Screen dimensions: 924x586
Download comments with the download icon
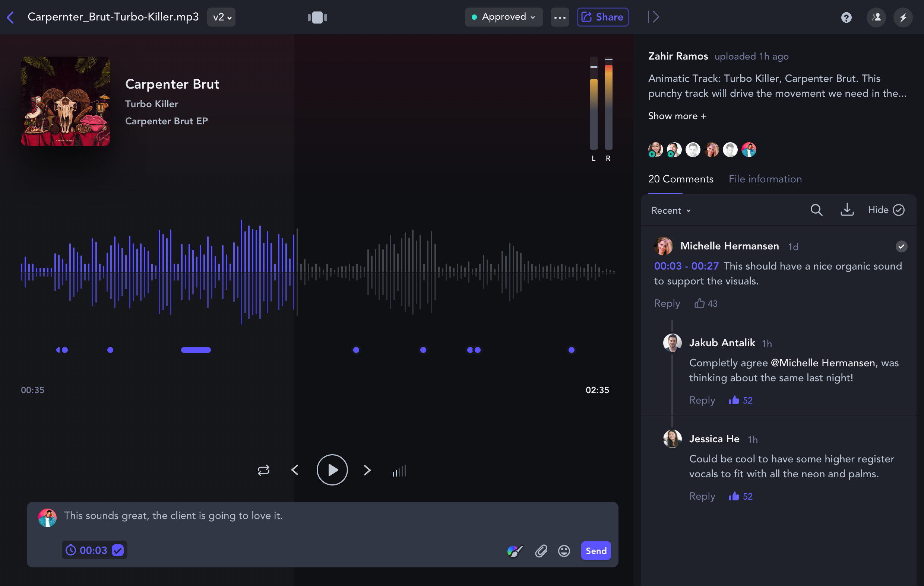tap(847, 210)
